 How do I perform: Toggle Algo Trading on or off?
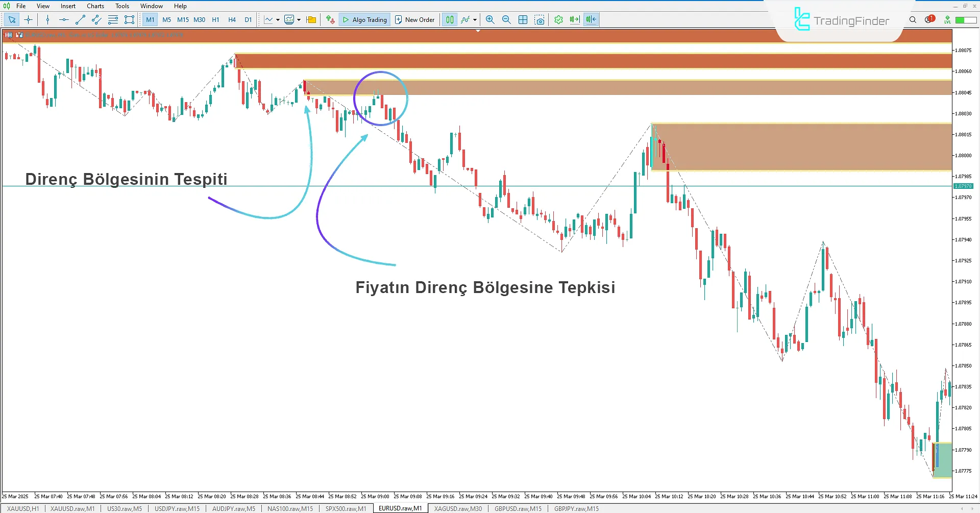point(364,20)
